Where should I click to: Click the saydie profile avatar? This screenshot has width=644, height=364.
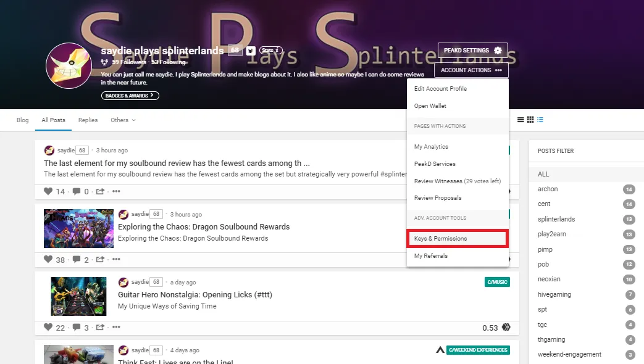tap(69, 65)
